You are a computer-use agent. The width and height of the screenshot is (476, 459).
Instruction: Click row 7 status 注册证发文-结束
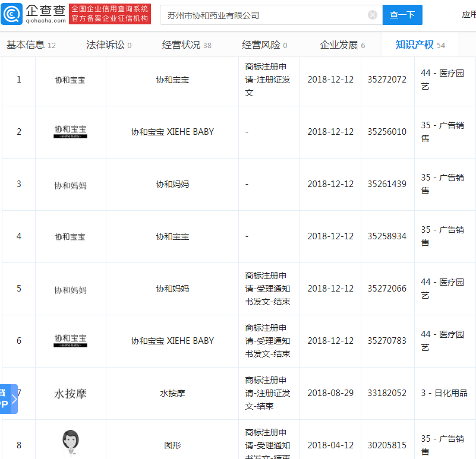pyautogui.click(x=267, y=393)
